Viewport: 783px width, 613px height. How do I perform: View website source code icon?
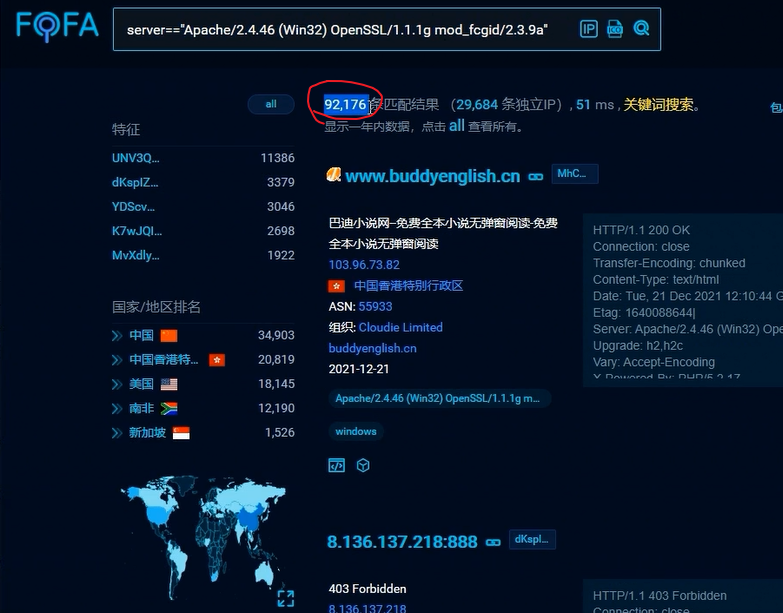coord(337,466)
